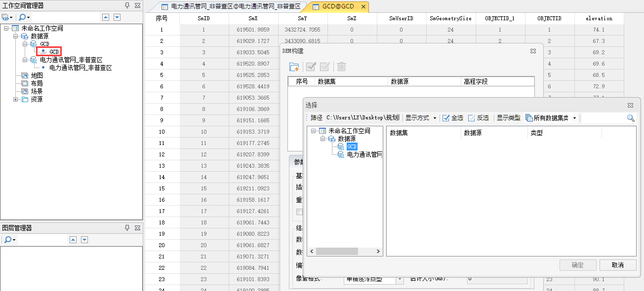Click the search text field in 选择 toolbar
The image size is (644, 291).
point(604,118)
